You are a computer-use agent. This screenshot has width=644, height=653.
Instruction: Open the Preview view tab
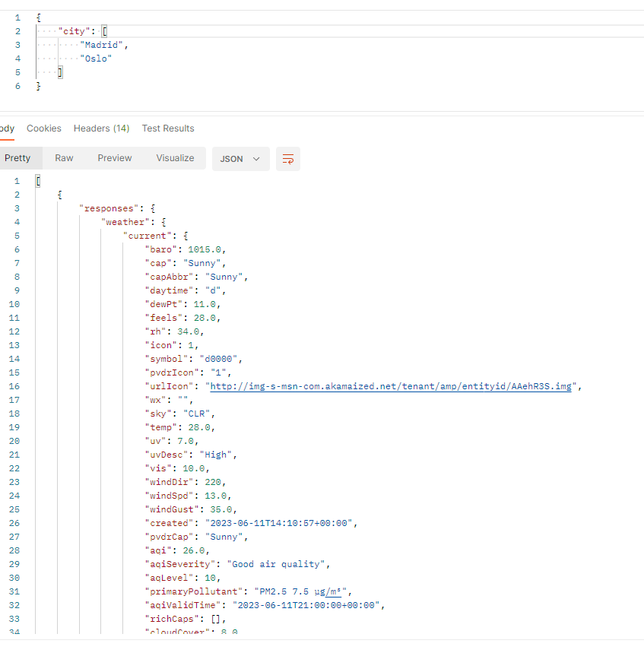click(115, 158)
